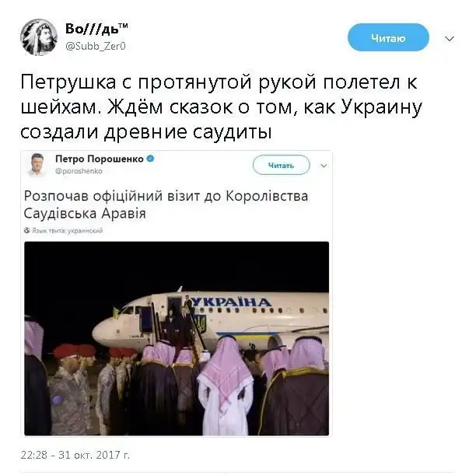Click the red-beret soldiers in the photo
476x475 pixels.
click(93, 389)
